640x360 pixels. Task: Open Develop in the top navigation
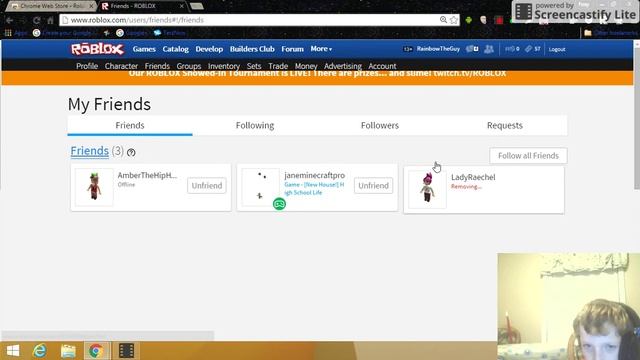209,49
